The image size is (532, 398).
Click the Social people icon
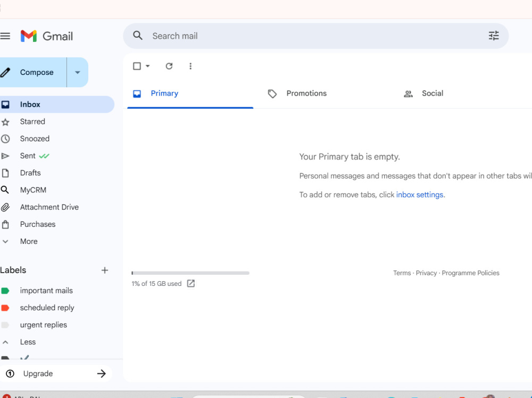408,94
